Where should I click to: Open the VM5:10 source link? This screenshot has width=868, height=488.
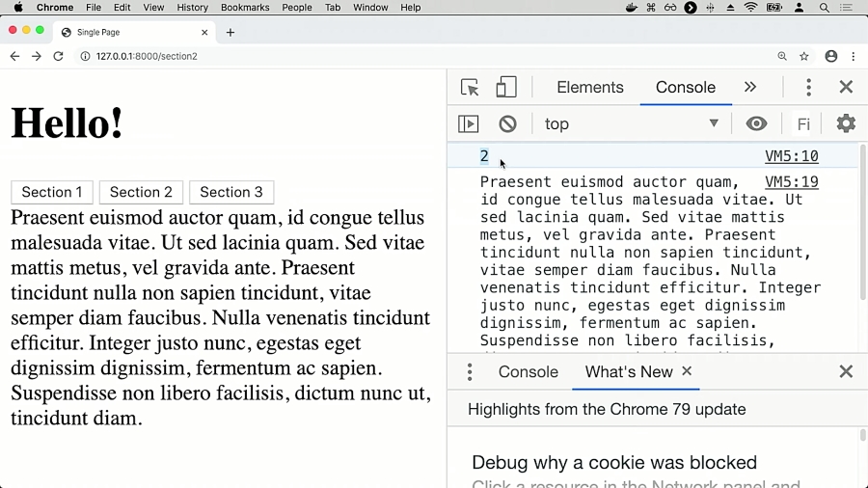tap(791, 156)
